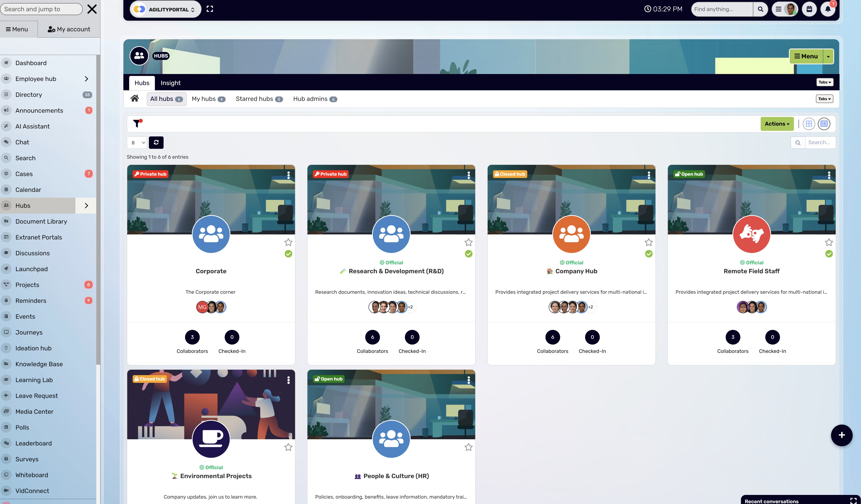This screenshot has height=504, width=861.
Task: Open the Actions dropdown
Action: [777, 124]
